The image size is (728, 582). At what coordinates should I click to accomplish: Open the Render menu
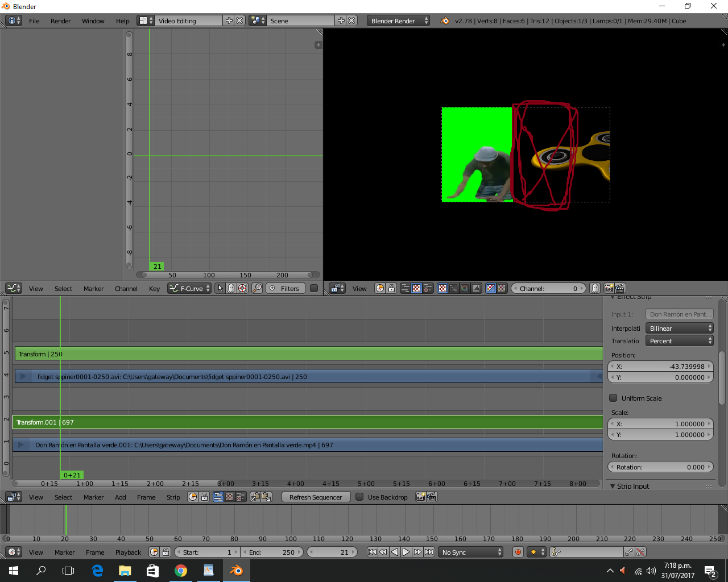[x=60, y=21]
